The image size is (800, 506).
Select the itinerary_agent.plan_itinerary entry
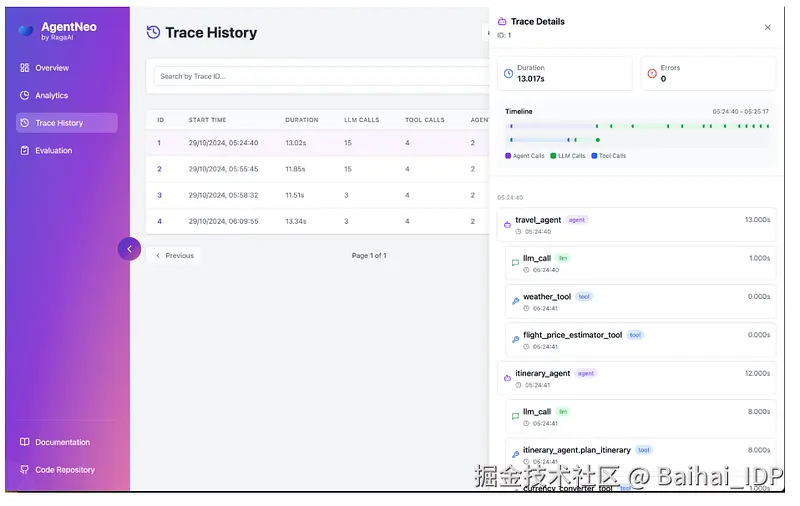click(x=641, y=455)
